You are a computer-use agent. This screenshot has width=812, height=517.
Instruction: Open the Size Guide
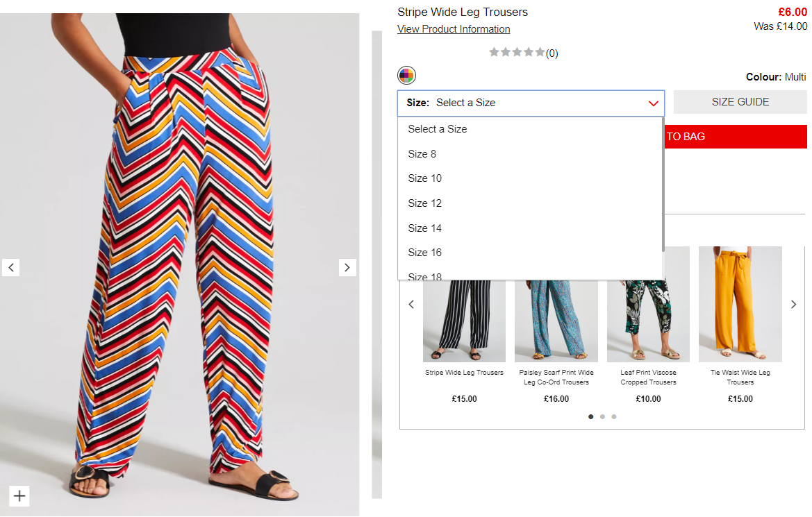tap(740, 102)
